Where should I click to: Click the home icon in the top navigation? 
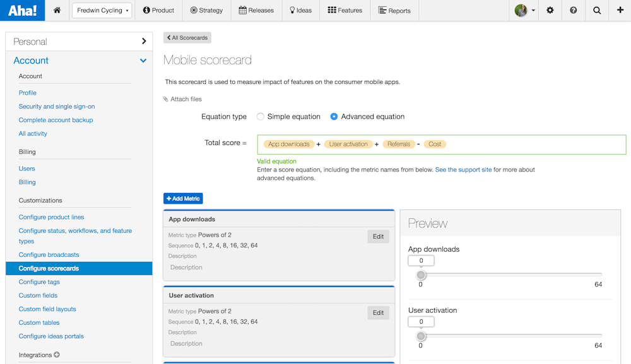pos(57,10)
